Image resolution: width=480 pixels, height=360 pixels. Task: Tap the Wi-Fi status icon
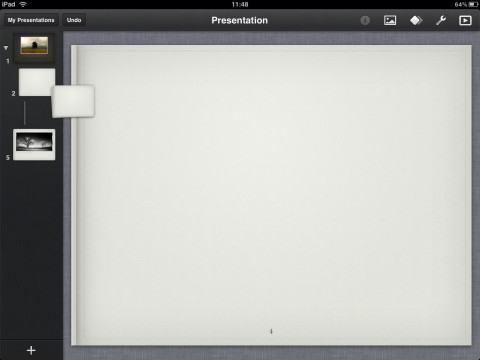point(23,4)
